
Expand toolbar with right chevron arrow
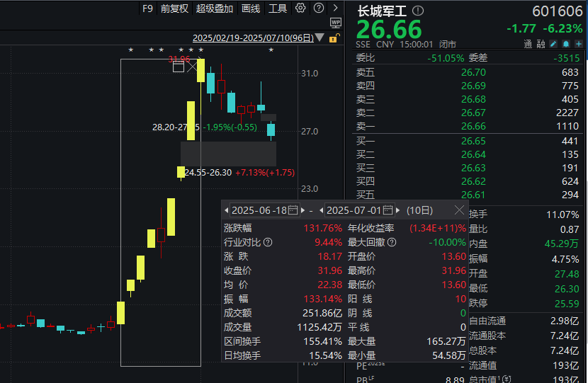click(336, 8)
